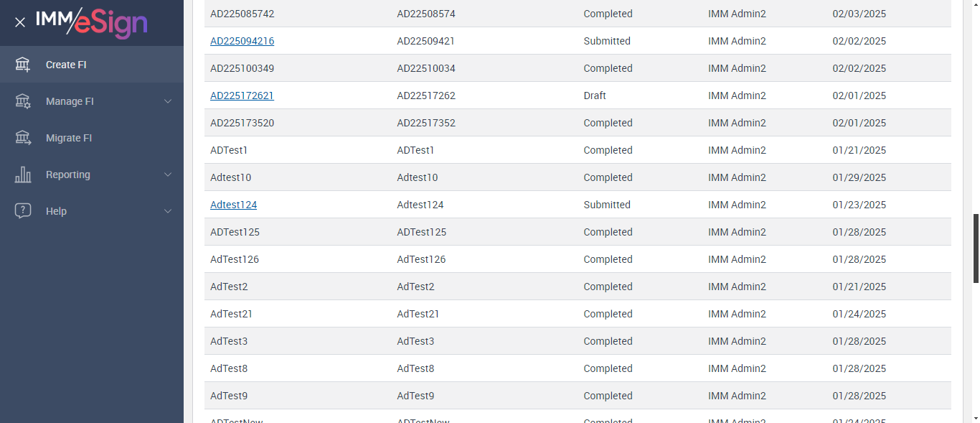Click the Draft status cell
The image size is (980, 423).
[595, 96]
